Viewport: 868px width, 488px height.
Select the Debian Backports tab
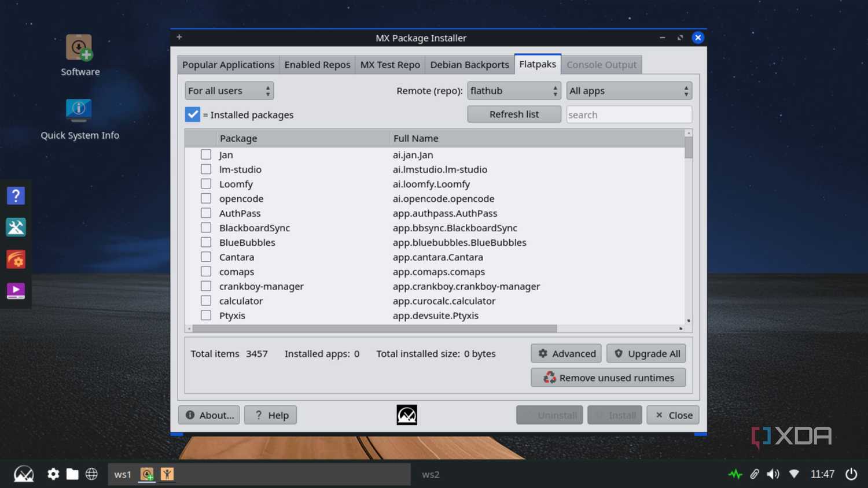tap(469, 65)
